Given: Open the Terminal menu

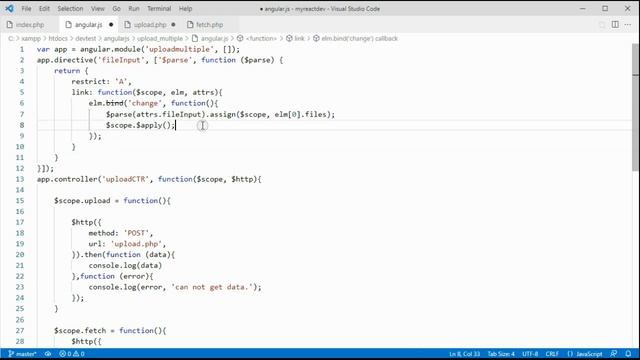Looking at the screenshot, I should coord(159,9).
